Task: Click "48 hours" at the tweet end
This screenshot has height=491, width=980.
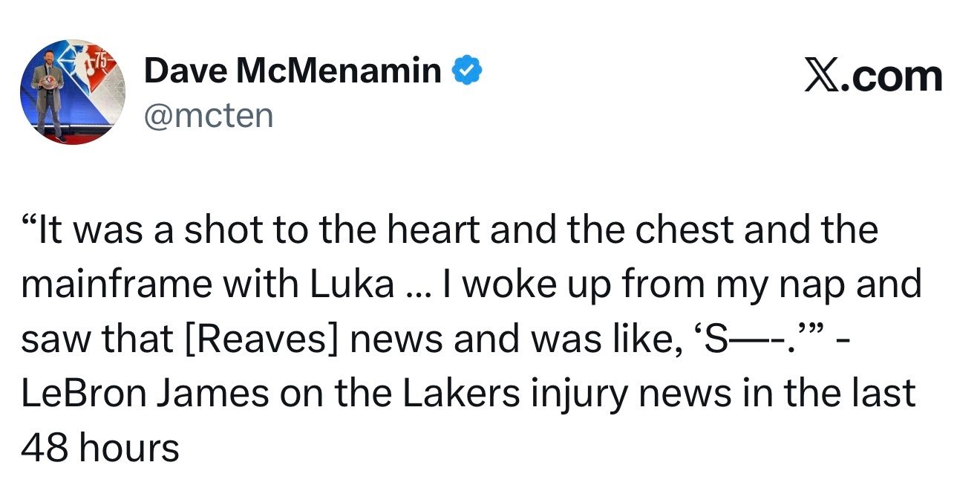Action: click(x=100, y=449)
